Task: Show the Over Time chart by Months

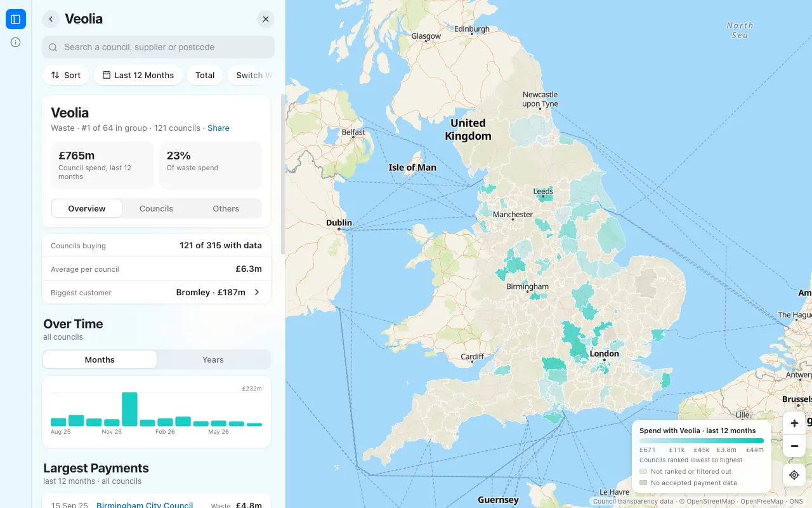Action: (100, 359)
